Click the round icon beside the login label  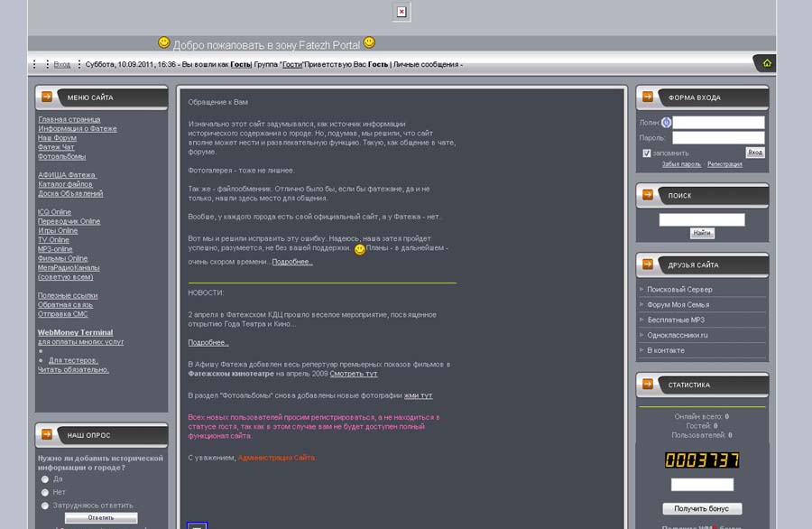coord(667,122)
